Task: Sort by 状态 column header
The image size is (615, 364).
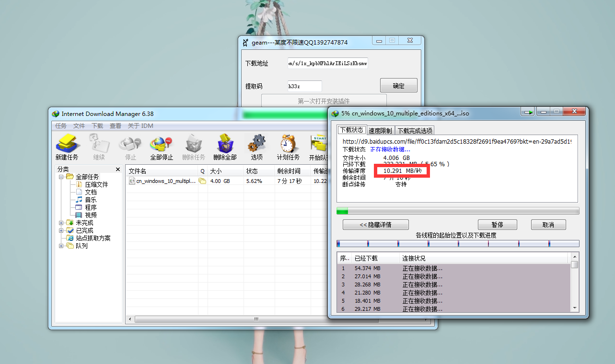Action: 259,171
